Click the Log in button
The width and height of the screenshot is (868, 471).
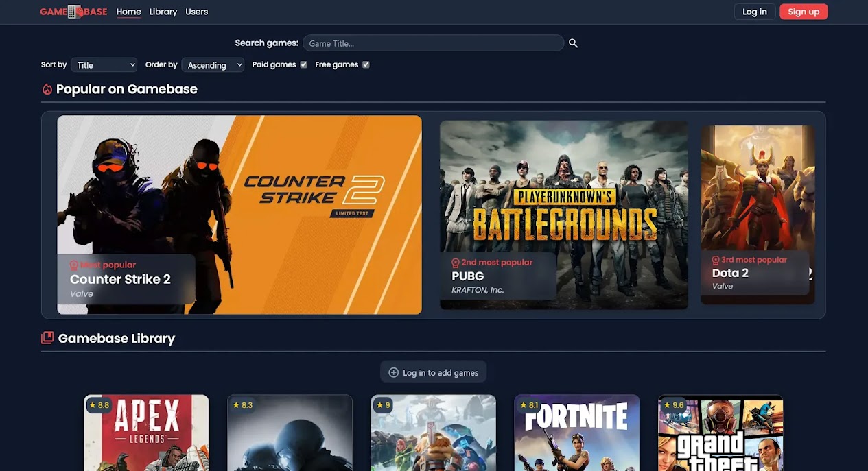click(755, 12)
